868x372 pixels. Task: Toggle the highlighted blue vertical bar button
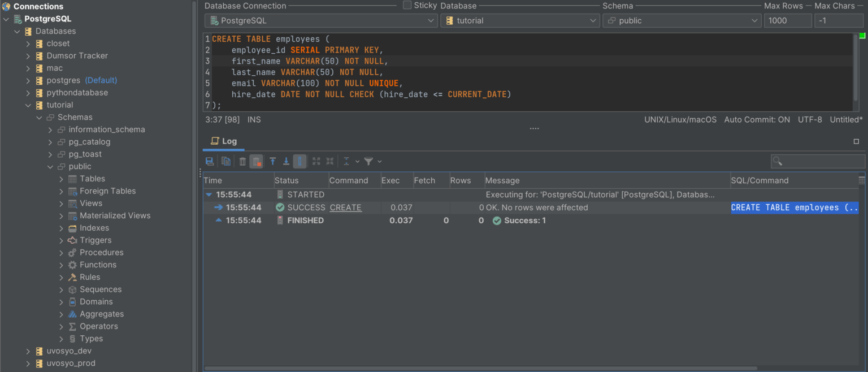click(300, 162)
